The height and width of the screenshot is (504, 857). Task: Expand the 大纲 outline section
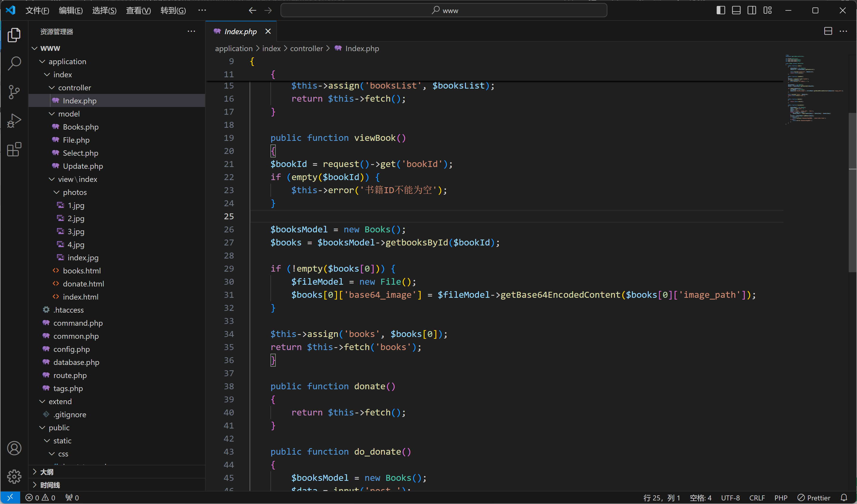coord(47,472)
